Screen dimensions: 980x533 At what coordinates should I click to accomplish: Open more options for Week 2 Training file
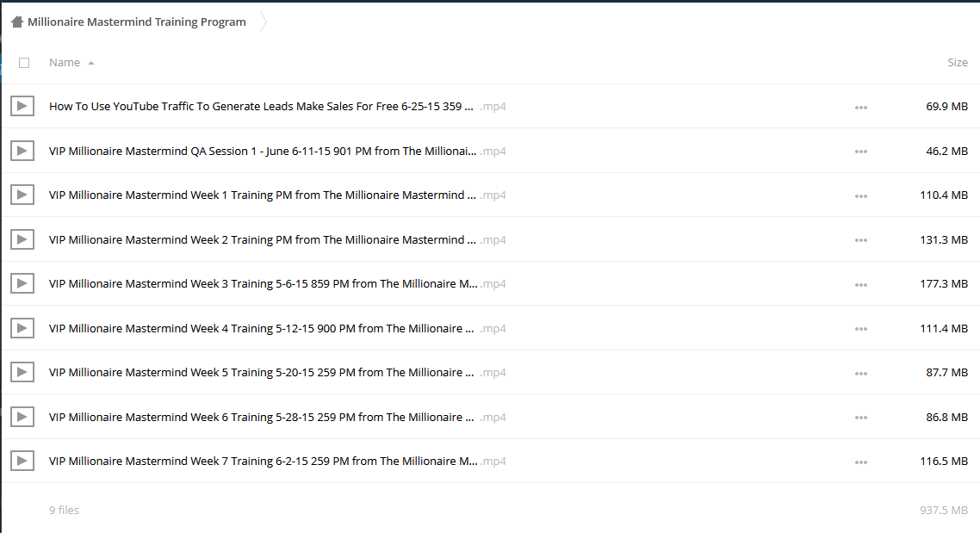pos(860,240)
